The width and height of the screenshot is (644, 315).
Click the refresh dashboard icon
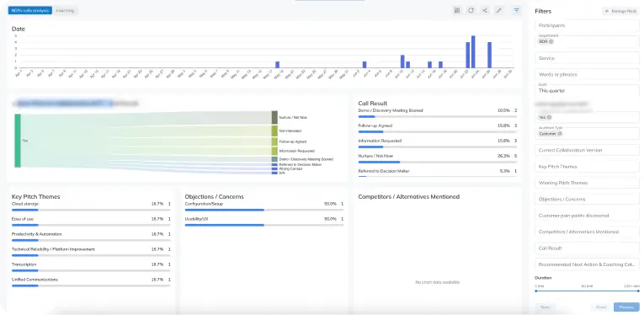click(471, 10)
